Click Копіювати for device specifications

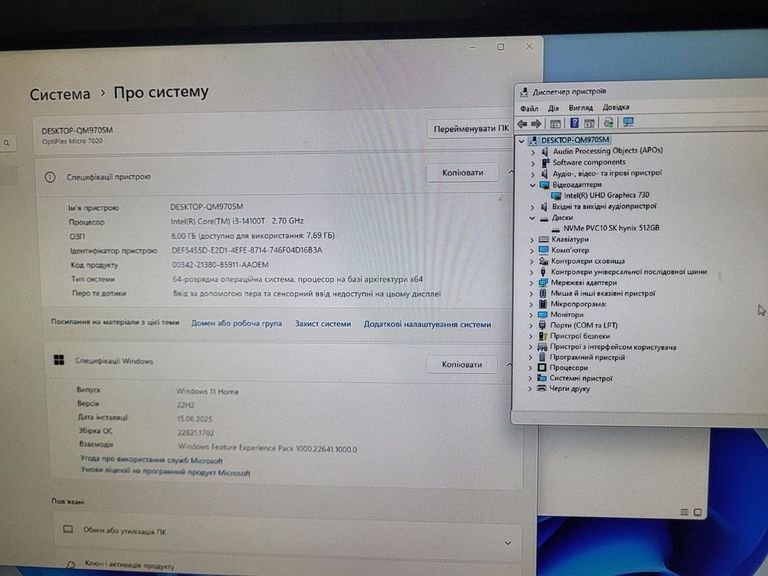tap(462, 173)
